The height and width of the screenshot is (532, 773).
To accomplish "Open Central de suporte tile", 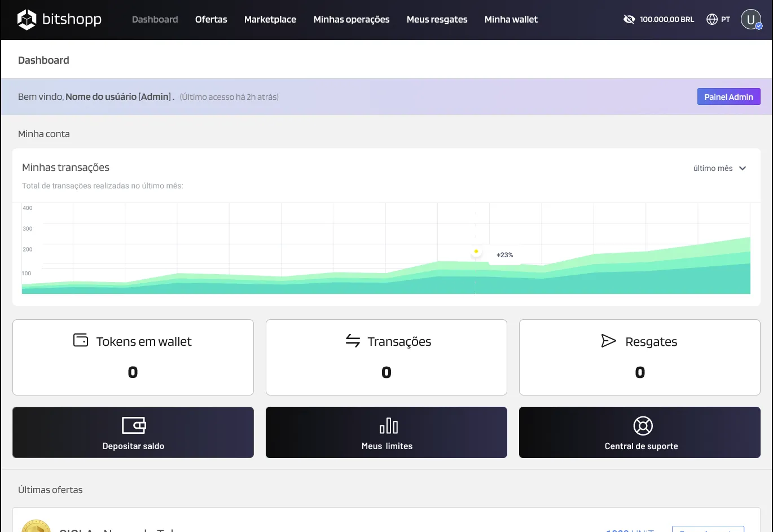I will (x=640, y=433).
